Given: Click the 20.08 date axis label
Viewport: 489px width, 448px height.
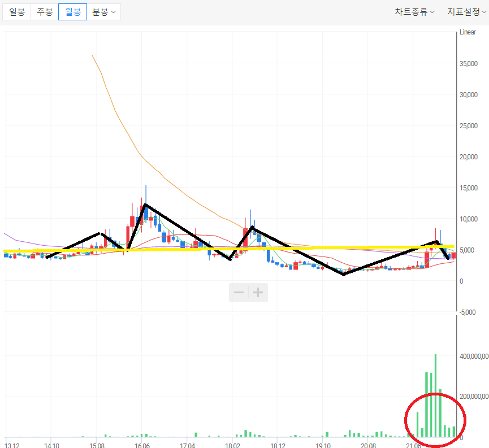Looking at the screenshot, I should [368, 445].
